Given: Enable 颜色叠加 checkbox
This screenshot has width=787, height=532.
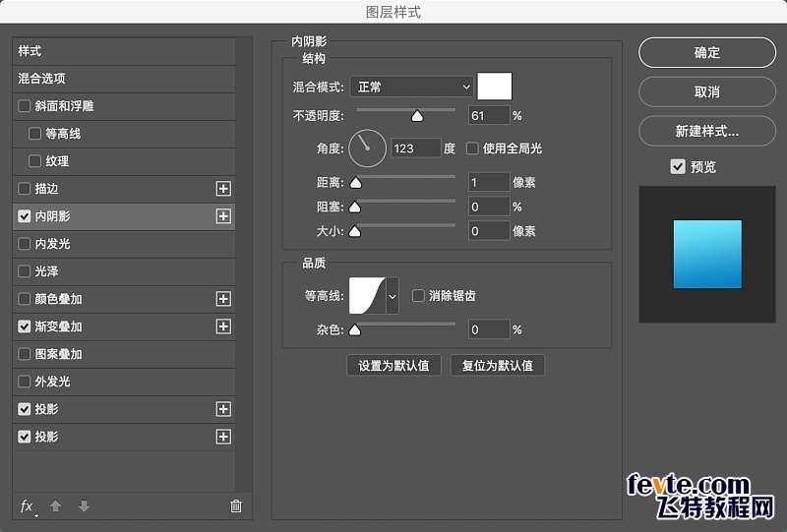Looking at the screenshot, I should [x=24, y=299].
